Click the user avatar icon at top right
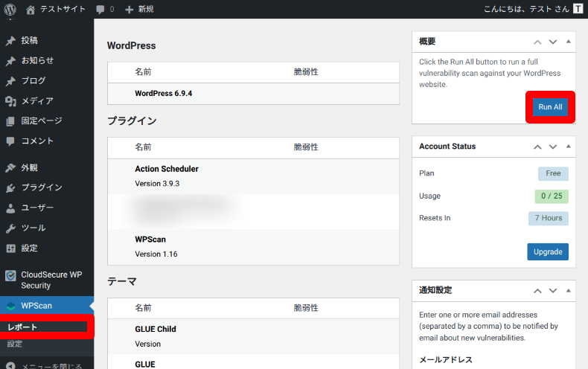The width and height of the screenshot is (588, 369). pos(578,9)
